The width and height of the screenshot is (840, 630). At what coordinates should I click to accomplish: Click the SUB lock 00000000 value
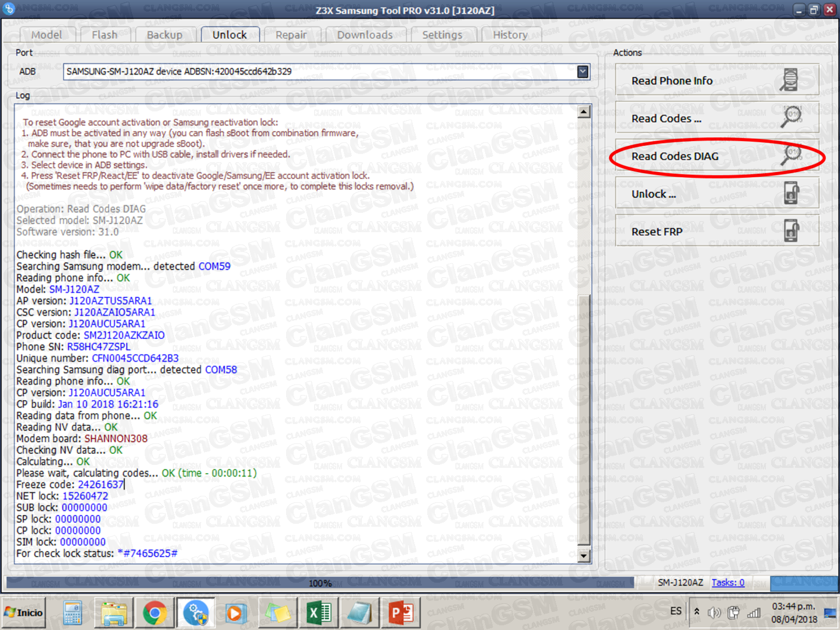point(85,508)
